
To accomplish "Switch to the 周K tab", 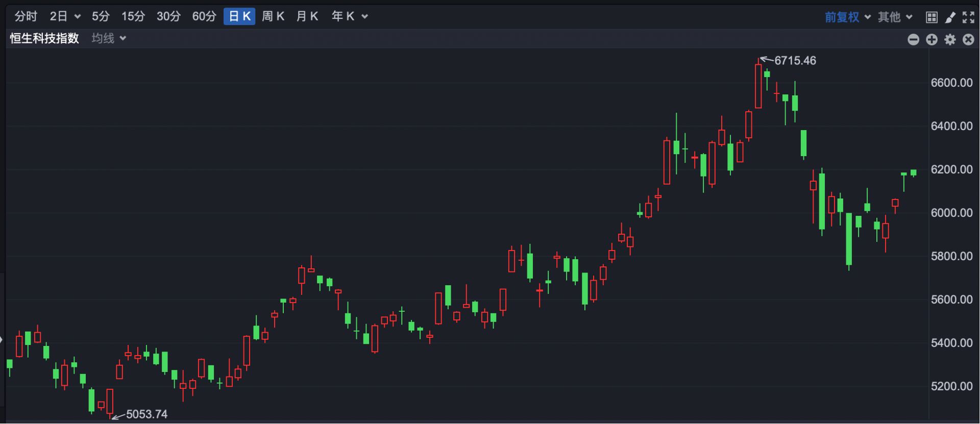I will click(273, 16).
